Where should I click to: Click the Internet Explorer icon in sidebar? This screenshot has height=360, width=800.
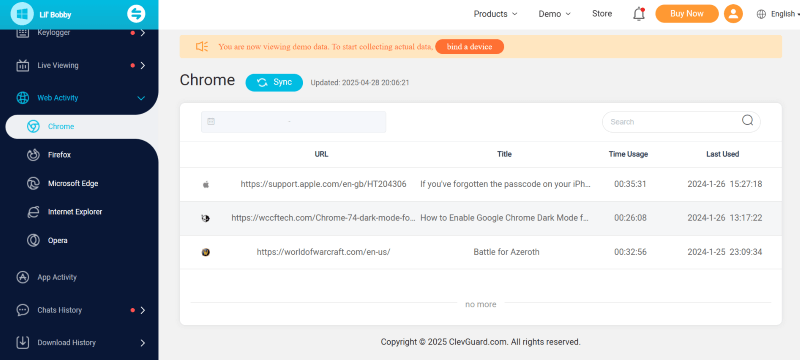coord(33,212)
